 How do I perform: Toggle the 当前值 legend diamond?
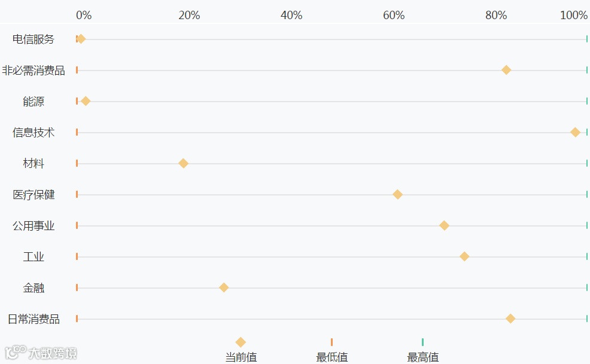[241, 342]
